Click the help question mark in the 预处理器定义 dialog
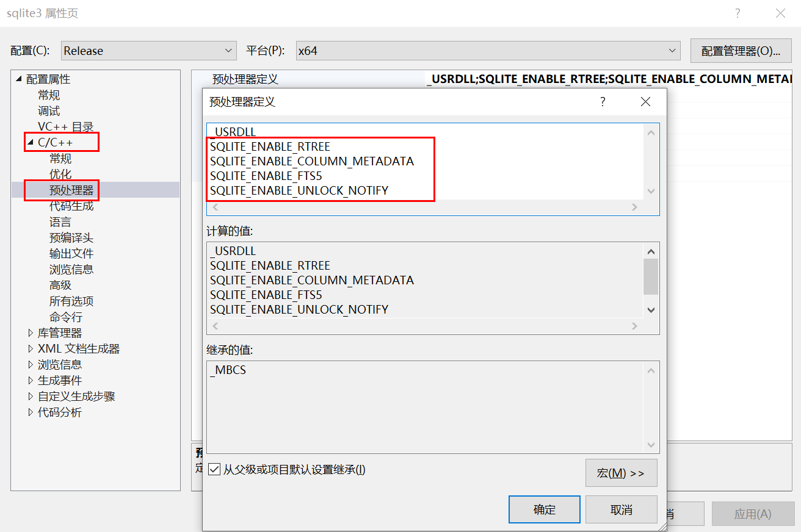Viewport: 801px width, 532px height. click(603, 102)
